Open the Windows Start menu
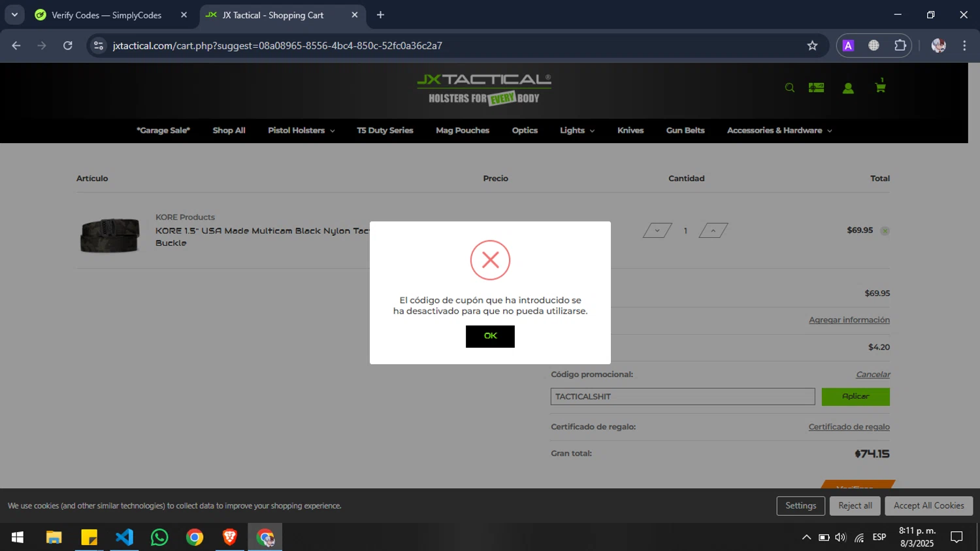 18,537
